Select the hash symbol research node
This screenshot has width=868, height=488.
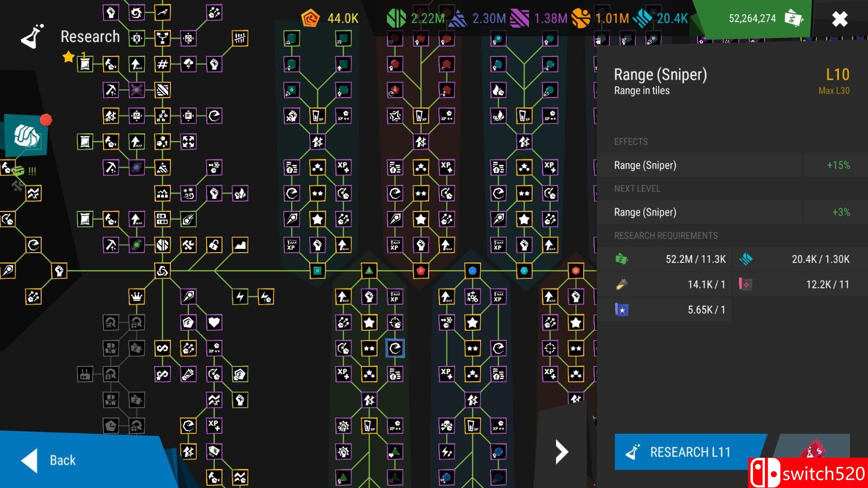tap(162, 65)
